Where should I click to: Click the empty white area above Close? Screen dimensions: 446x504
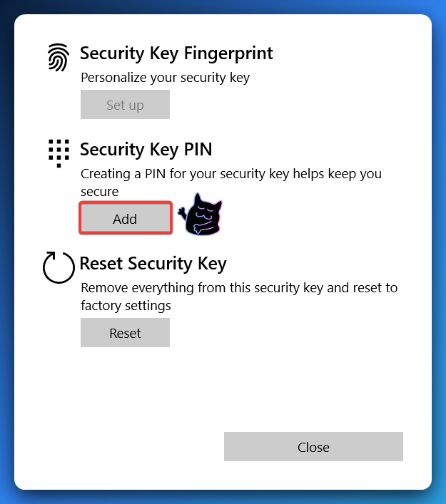tap(313, 391)
